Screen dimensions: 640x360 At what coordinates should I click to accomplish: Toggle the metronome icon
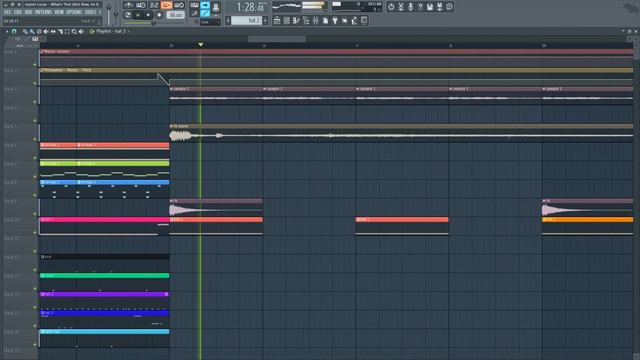(x=129, y=5)
